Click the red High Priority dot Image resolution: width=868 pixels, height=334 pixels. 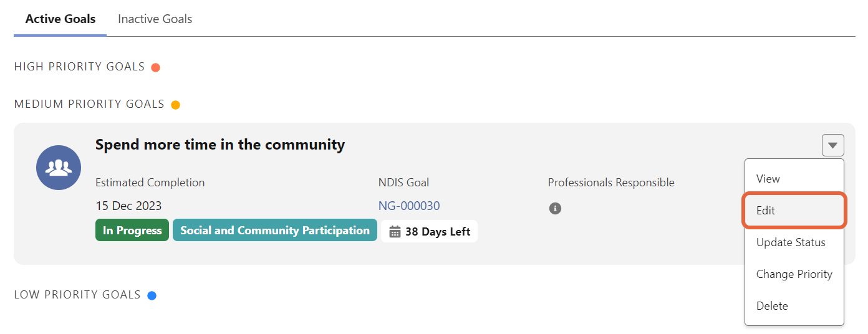pyautogui.click(x=156, y=67)
